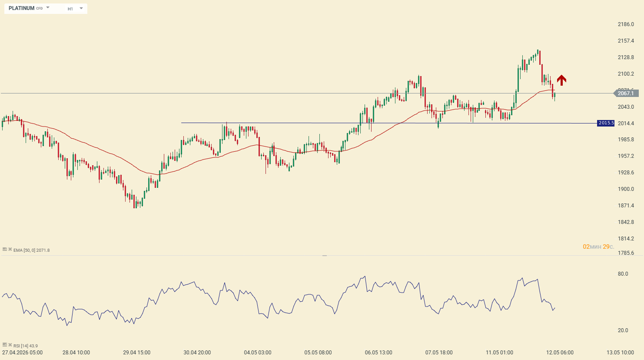644x360 pixels.
Task: Click the RSI [14] indicator label
Action: 25,346
